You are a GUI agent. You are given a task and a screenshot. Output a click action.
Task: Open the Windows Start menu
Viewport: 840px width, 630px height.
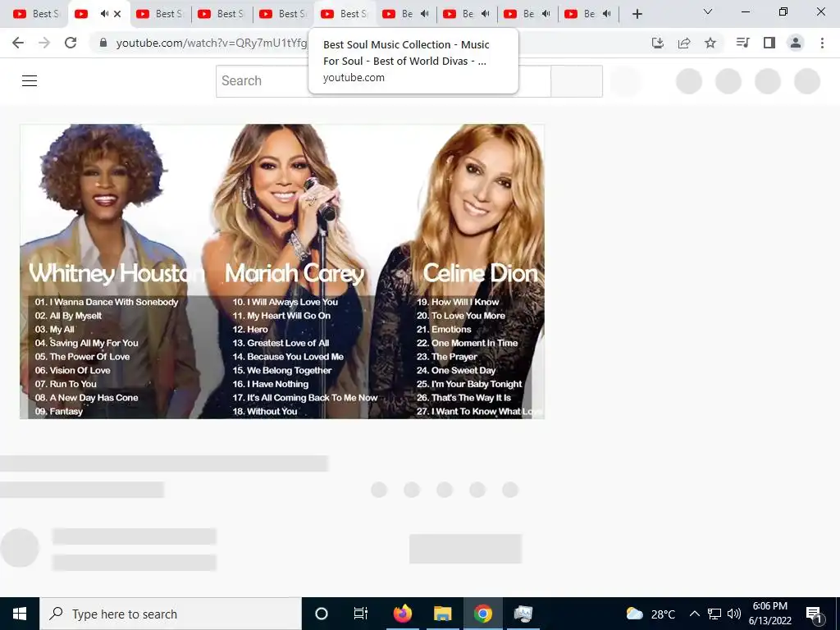point(20,614)
